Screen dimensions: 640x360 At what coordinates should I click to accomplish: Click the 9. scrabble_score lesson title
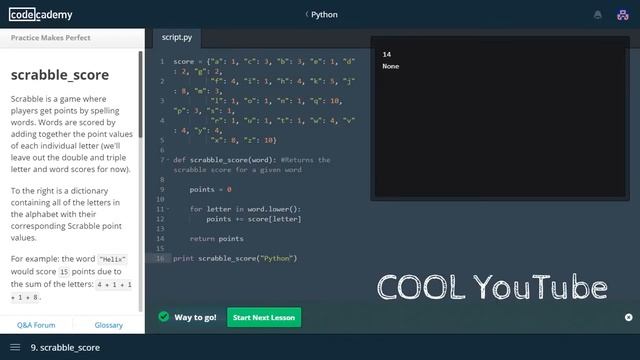pyautogui.click(x=65, y=347)
